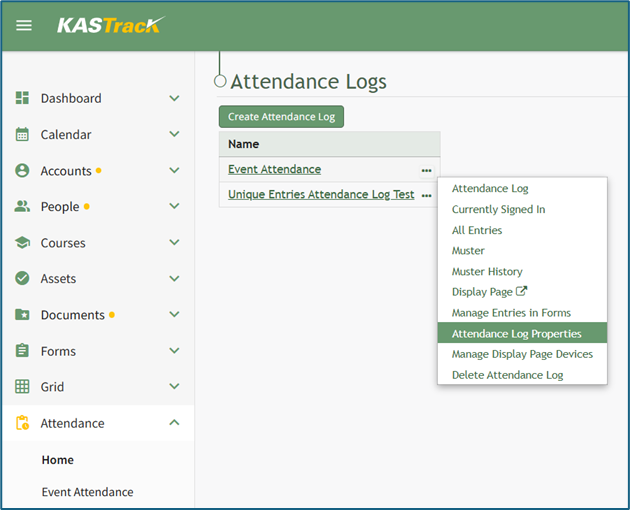Click the People group icon
This screenshot has height=510, width=630.
[x=22, y=207]
